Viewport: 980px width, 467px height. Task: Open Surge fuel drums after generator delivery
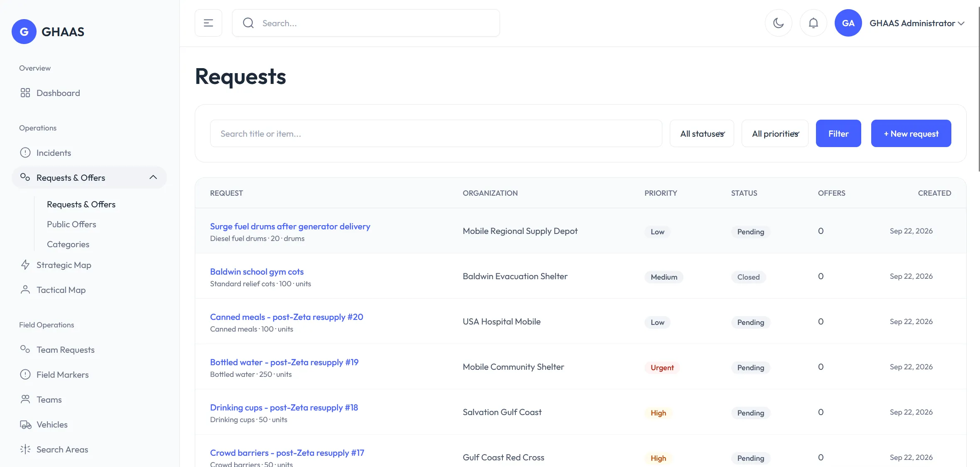tap(290, 226)
